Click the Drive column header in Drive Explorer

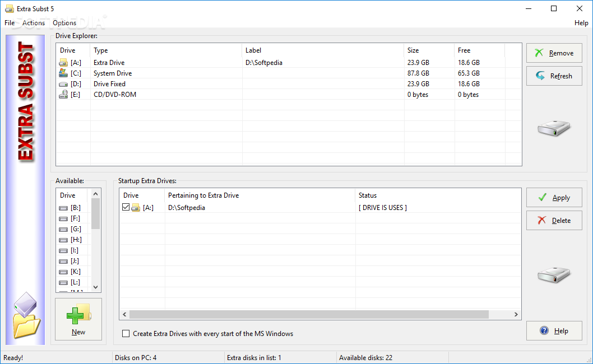73,50
